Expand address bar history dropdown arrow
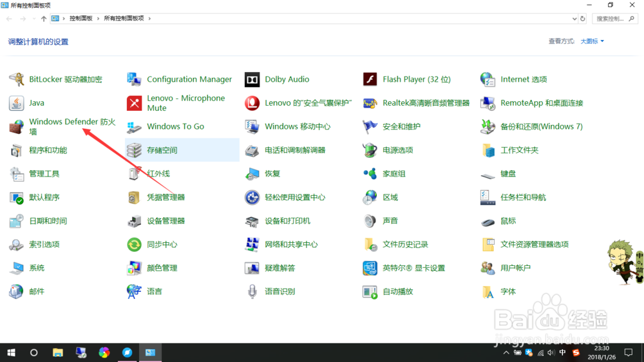The height and width of the screenshot is (362, 644). pyautogui.click(x=574, y=19)
